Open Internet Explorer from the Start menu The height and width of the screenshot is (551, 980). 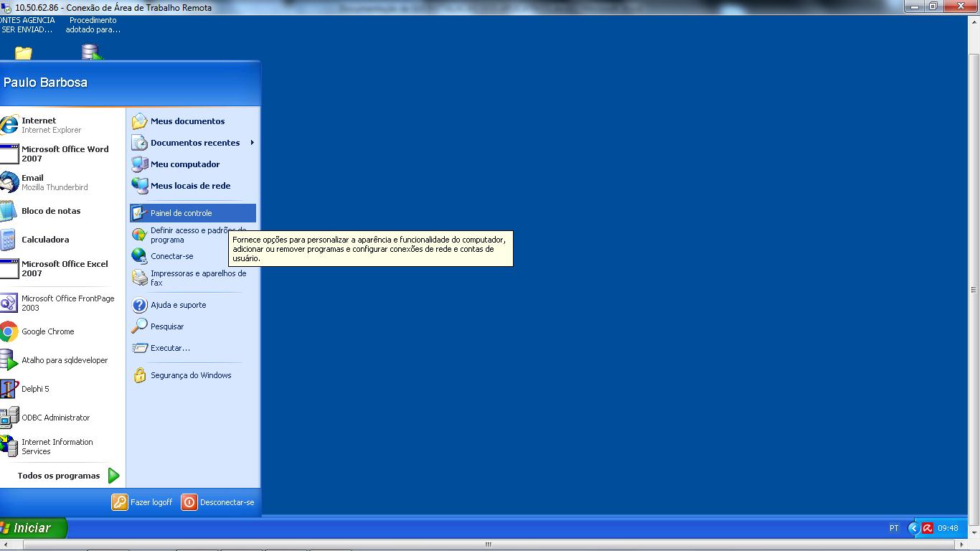[x=62, y=125]
